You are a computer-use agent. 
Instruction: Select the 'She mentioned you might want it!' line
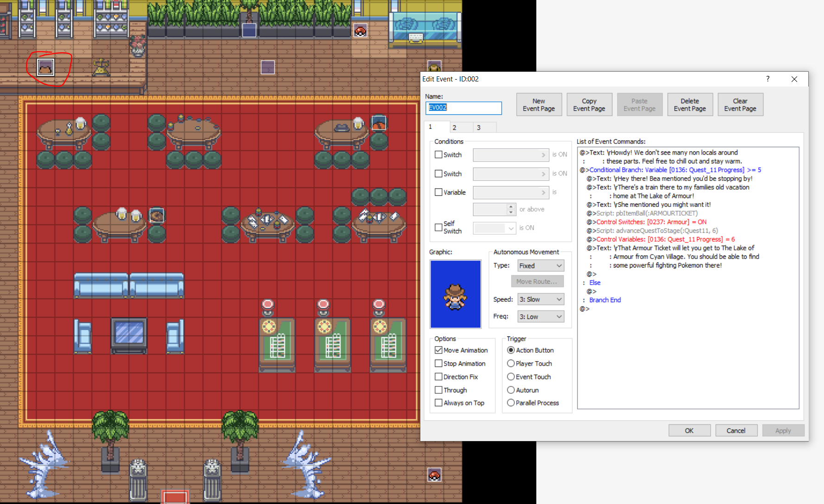[649, 205]
